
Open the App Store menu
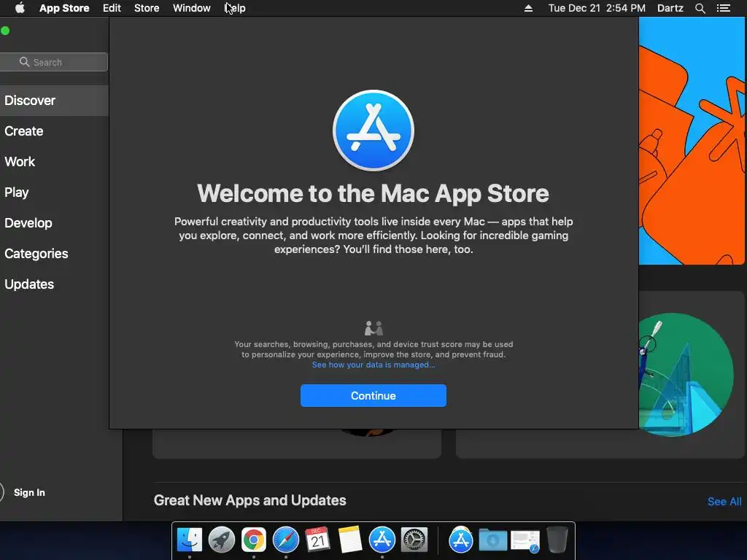click(64, 8)
